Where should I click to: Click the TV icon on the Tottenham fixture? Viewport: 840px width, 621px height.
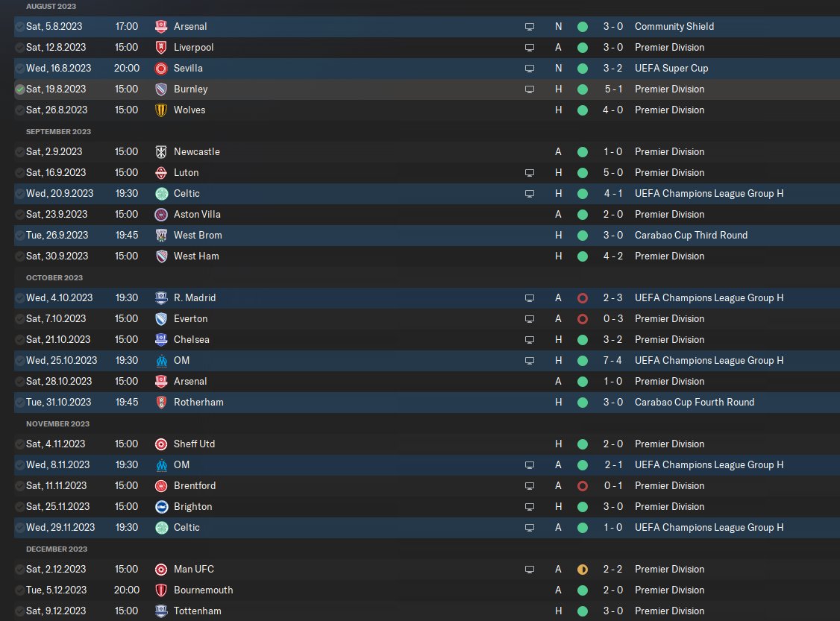530,611
